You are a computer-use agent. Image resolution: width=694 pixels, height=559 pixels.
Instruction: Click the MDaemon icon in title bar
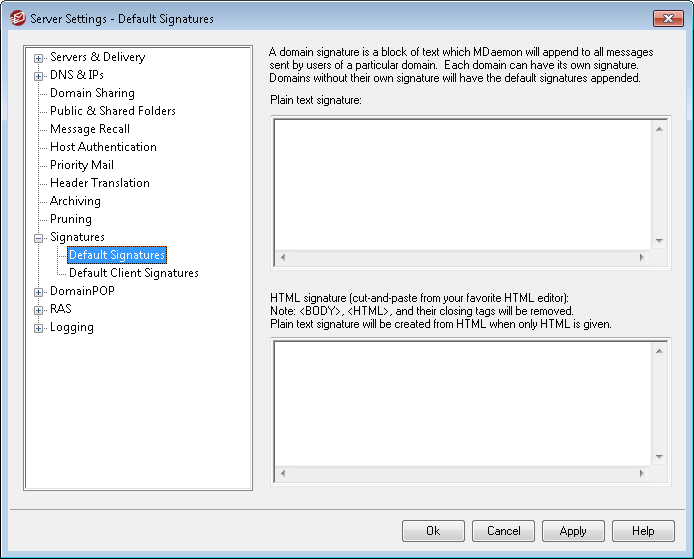18,18
